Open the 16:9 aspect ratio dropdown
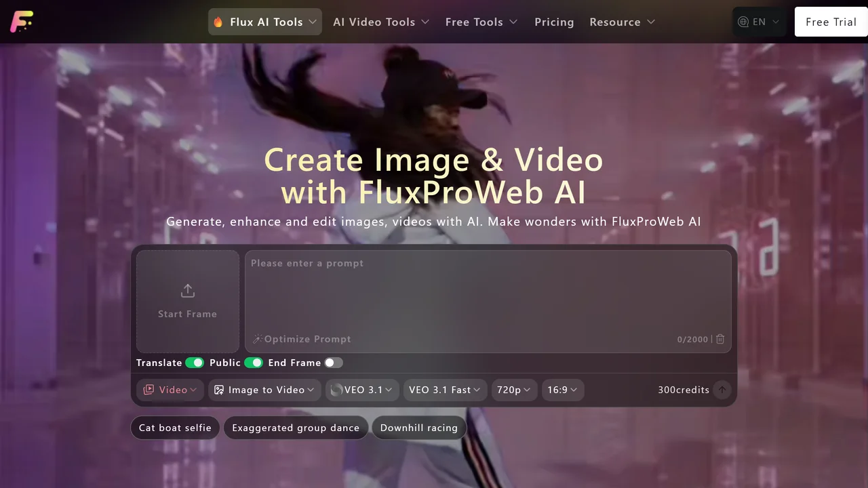Viewport: 868px width, 488px height. tap(563, 390)
